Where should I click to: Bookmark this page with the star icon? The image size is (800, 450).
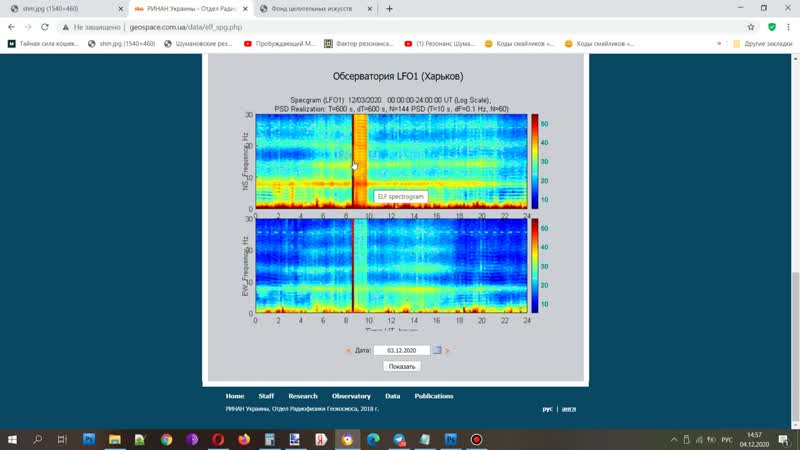click(751, 28)
